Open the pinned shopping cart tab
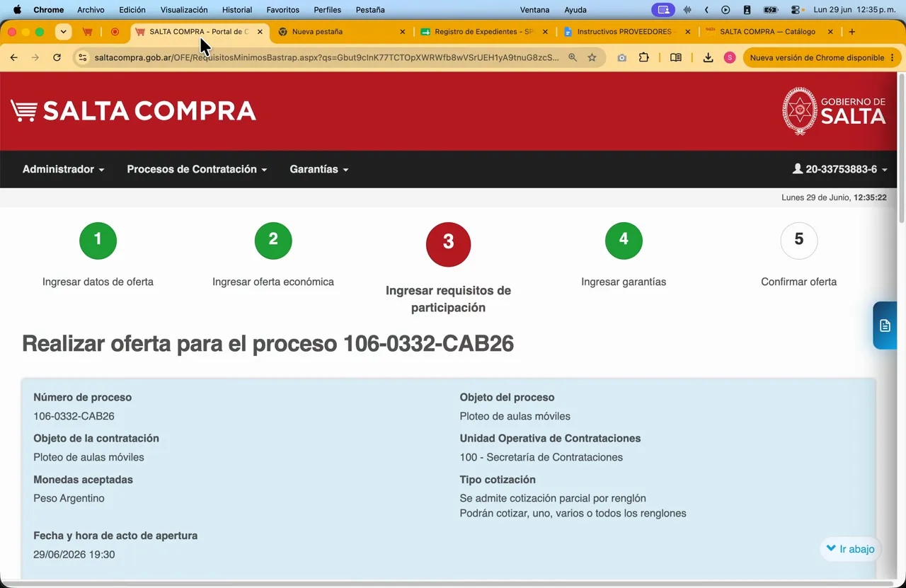906x588 pixels. [88, 32]
